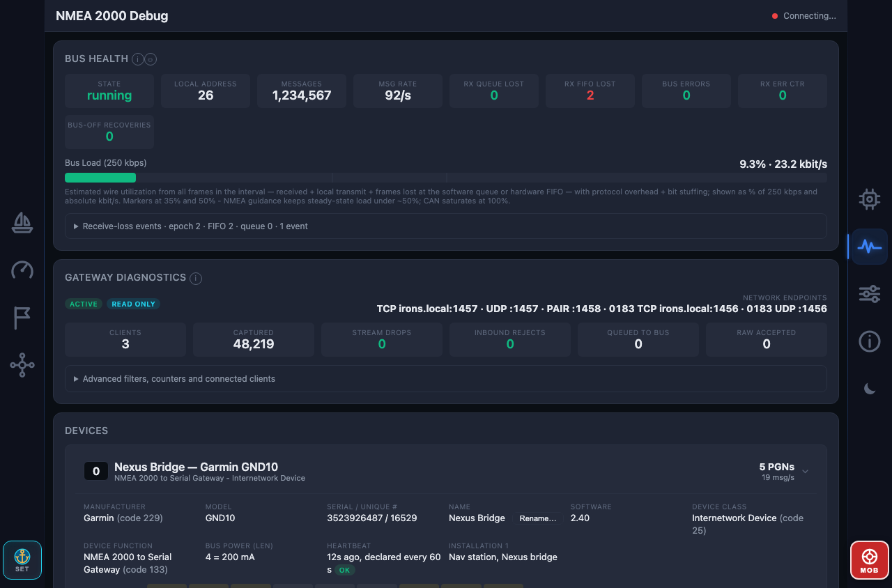892x588 pixels.
Task: Click the heartbeat OK badge
Action: click(344, 570)
